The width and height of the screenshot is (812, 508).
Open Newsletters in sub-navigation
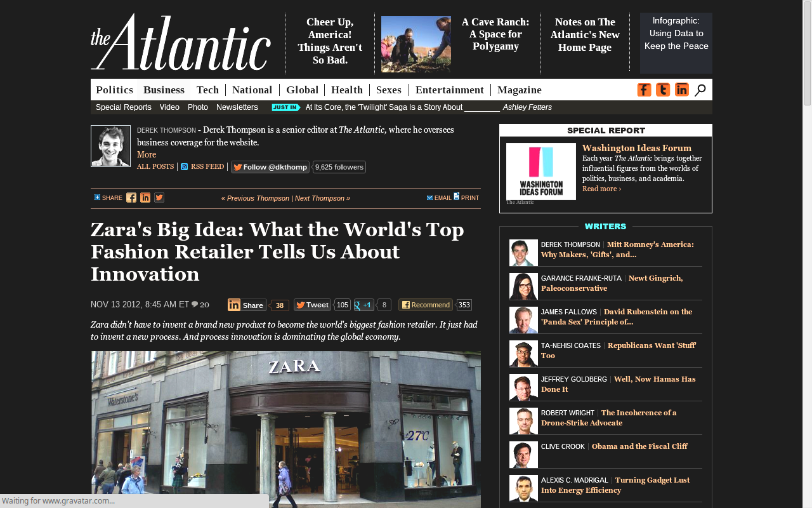237,107
